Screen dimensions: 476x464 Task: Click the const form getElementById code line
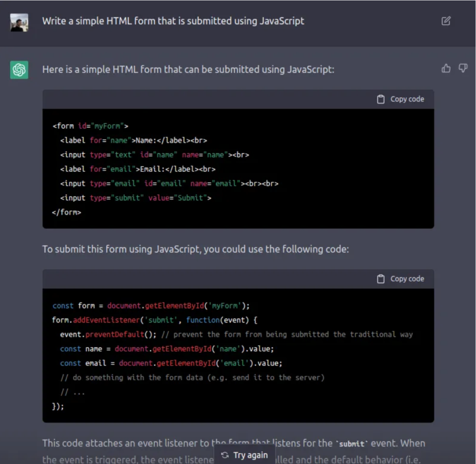pos(151,306)
